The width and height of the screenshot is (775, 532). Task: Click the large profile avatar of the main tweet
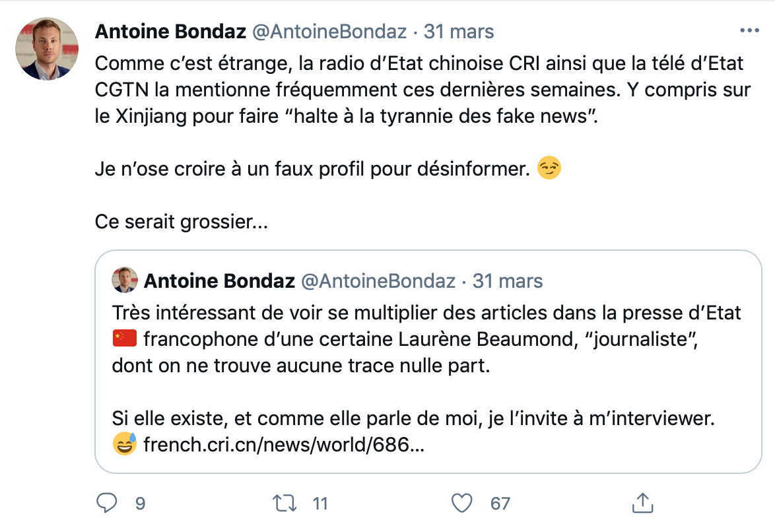coord(47,49)
